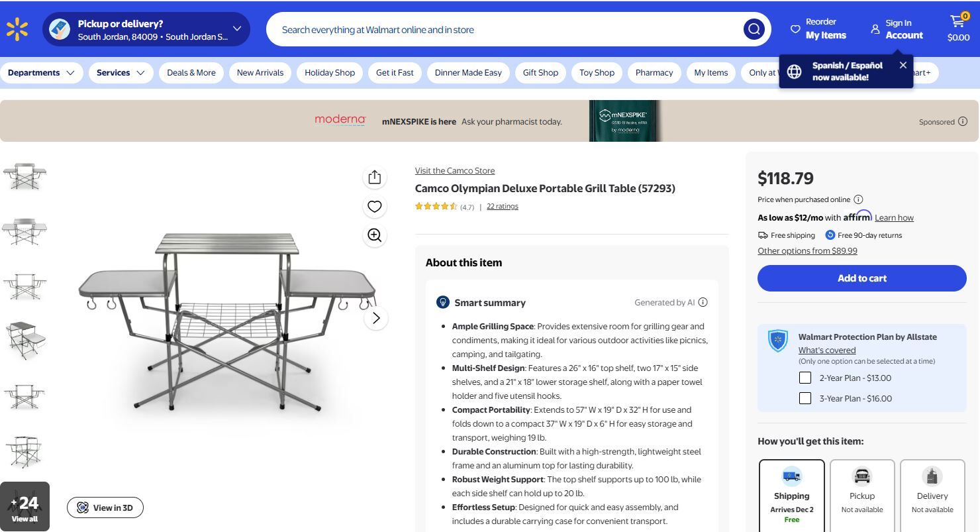
Task: Click the search magnifier button
Action: click(x=754, y=29)
